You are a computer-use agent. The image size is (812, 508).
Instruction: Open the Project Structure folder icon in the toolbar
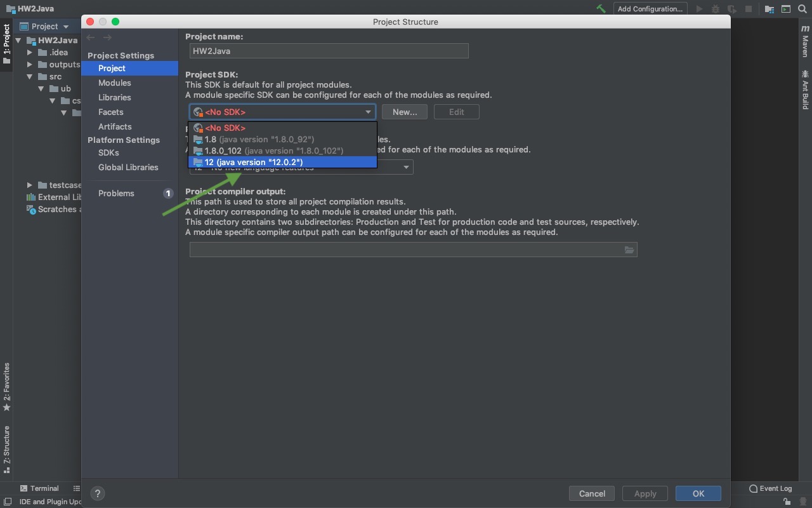tap(769, 9)
